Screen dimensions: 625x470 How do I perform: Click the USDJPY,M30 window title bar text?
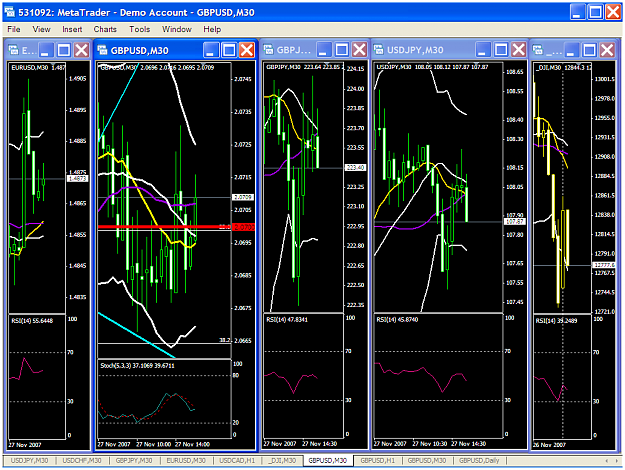(x=415, y=50)
